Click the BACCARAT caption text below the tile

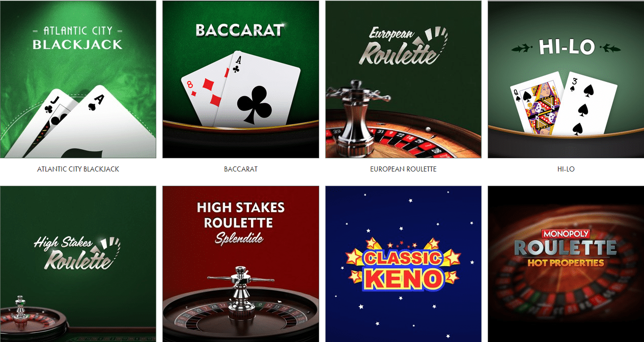pos(240,169)
